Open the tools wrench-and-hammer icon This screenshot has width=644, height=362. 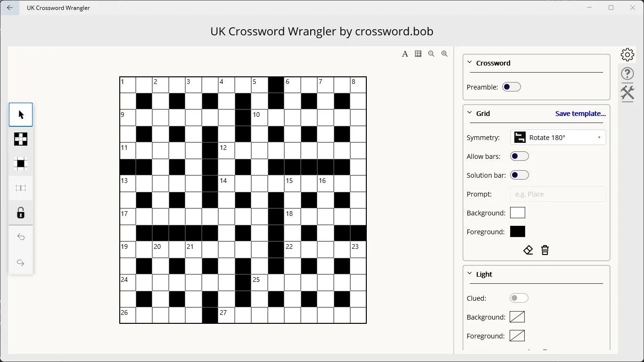coord(627,93)
